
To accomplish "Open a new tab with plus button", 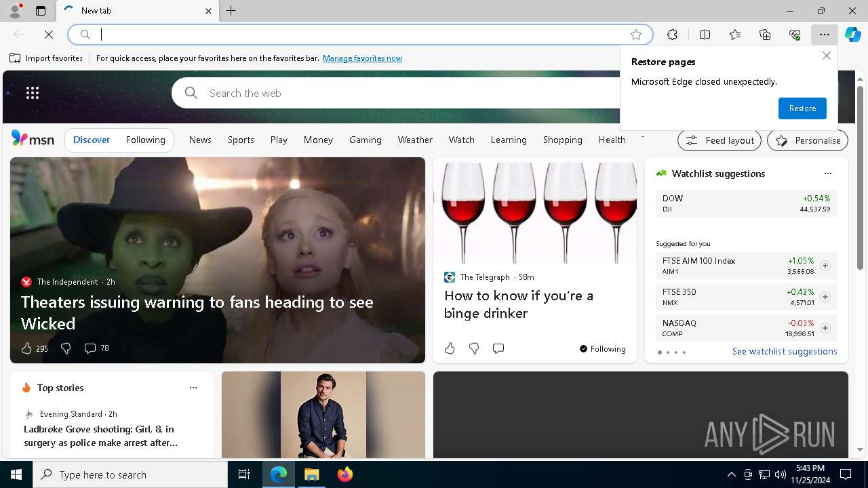I will pyautogui.click(x=231, y=11).
